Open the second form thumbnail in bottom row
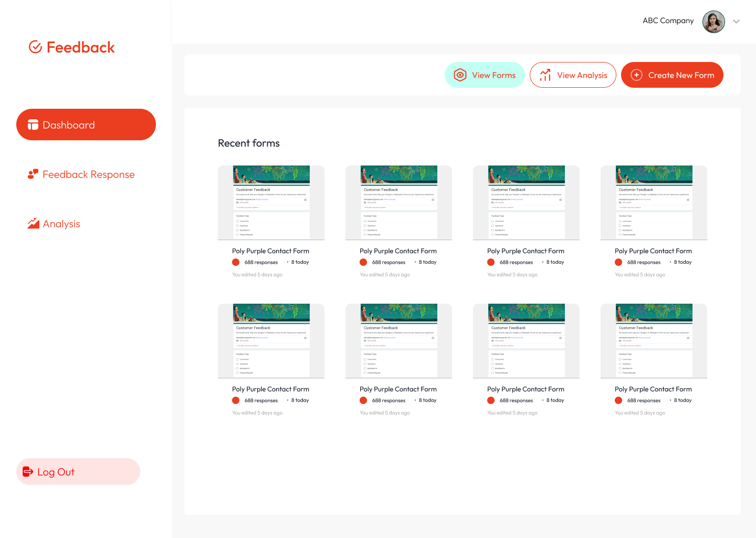Image resolution: width=756 pixels, height=538 pixels. 398,341
